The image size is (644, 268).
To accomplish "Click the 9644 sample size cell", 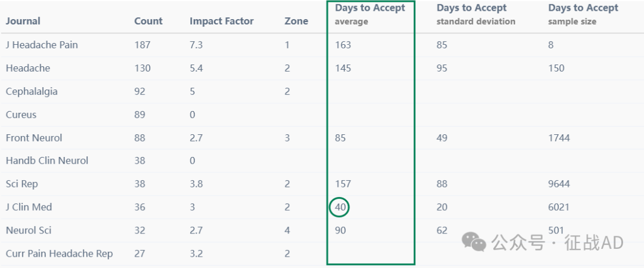I will pyautogui.click(x=559, y=184).
